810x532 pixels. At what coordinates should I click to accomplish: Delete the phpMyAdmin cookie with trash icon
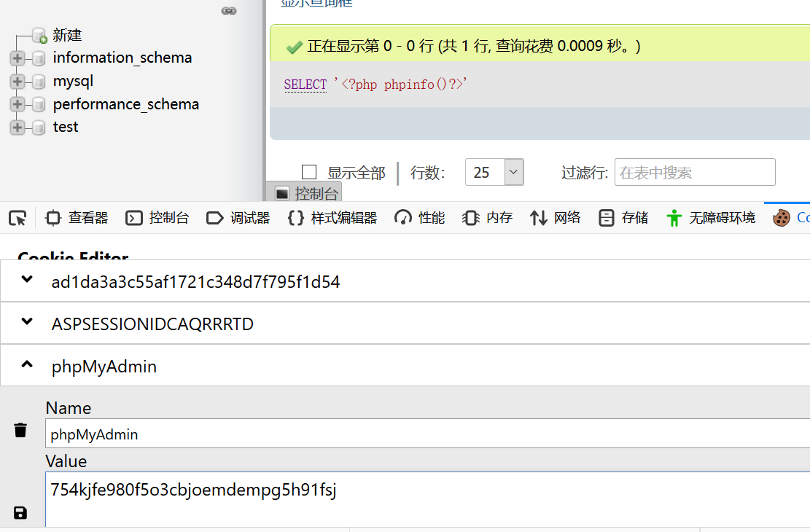20,430
